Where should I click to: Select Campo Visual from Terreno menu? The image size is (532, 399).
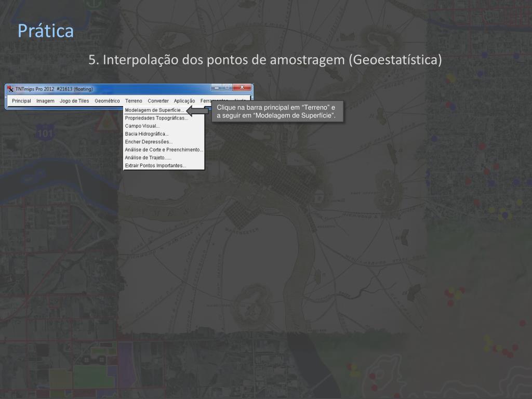click(x=142, y=126)
